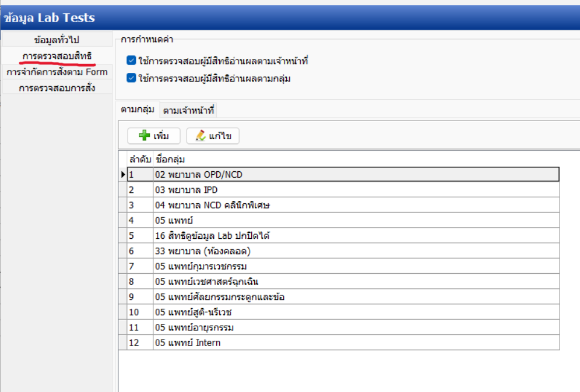Screen dimensions: 580x392
Task: Select row 16 สิทธิดูข้อมูล Lab ปกปิดได้
Action: 343,236
